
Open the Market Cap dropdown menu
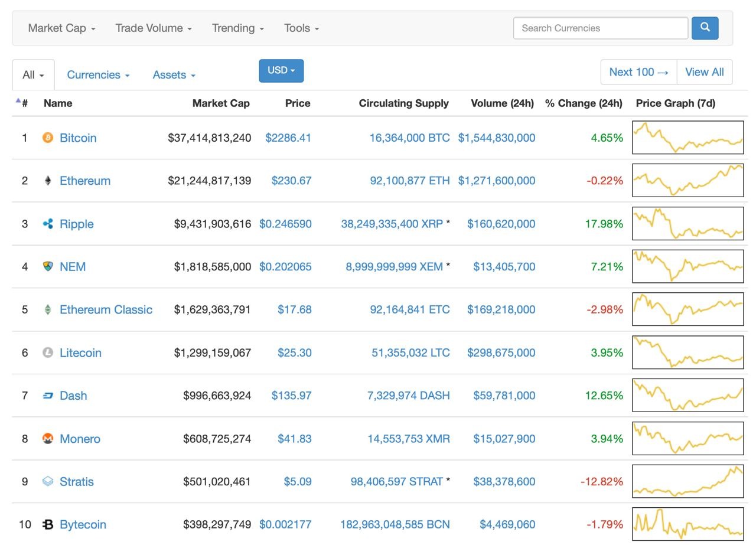pos(62,28)
